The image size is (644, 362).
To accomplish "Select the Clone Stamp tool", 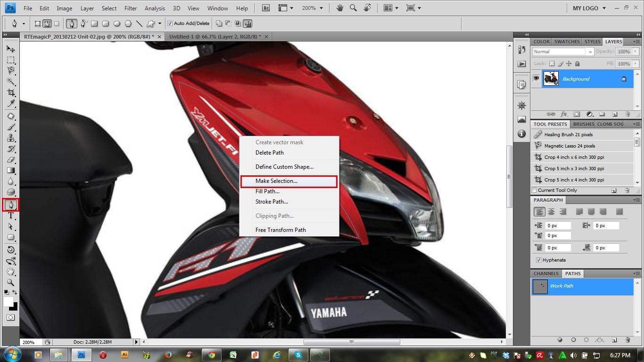I will pos(10,138).
